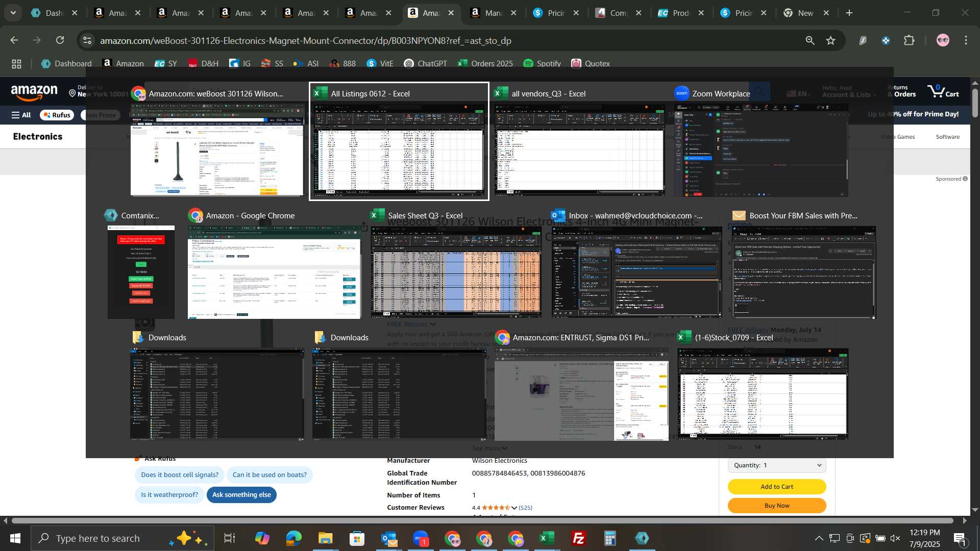Open Calculator from the taskbar
The image size is (980, 551).
coord(610,538)
